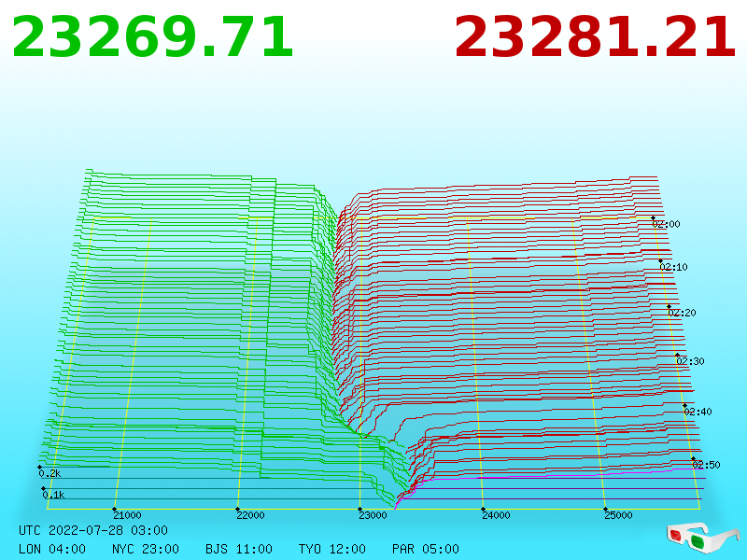Click the TYO 12:00 clock
The width and height of the screenshot is (747, 560).
click(332, 549)
